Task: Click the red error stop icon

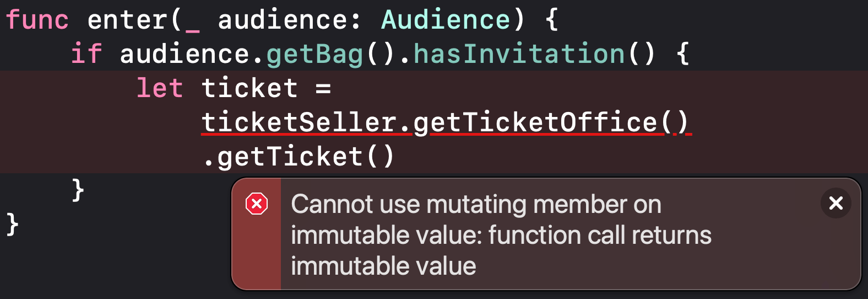Action: 257,204
